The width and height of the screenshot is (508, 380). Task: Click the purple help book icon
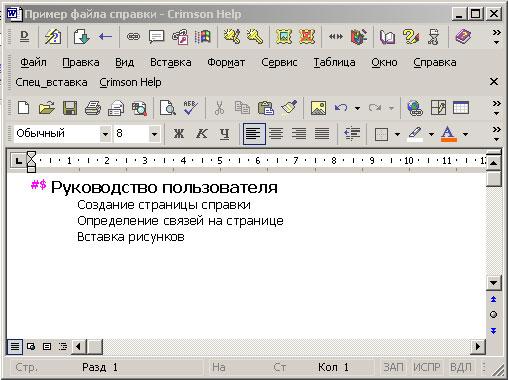pos(463,36)
